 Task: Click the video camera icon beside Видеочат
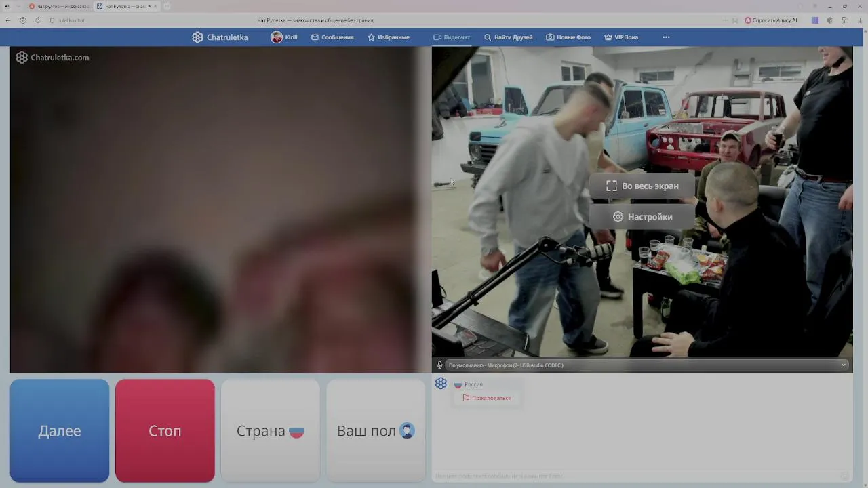(437, 37)
